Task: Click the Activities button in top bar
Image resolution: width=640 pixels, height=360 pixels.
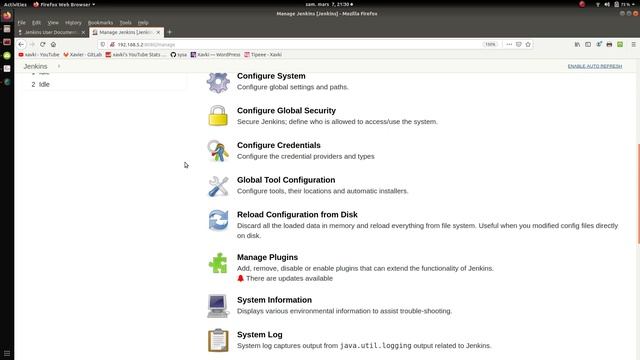Action: pyautogui.click(x=15, y=4)
